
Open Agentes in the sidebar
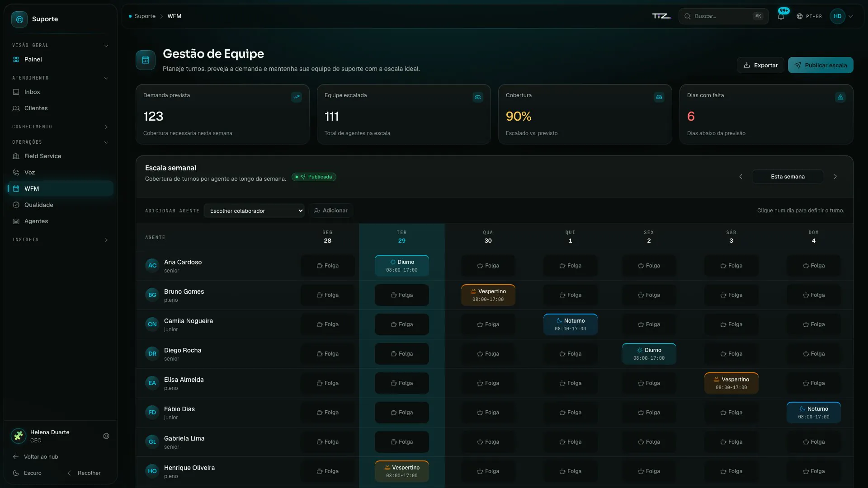[61, 221]
